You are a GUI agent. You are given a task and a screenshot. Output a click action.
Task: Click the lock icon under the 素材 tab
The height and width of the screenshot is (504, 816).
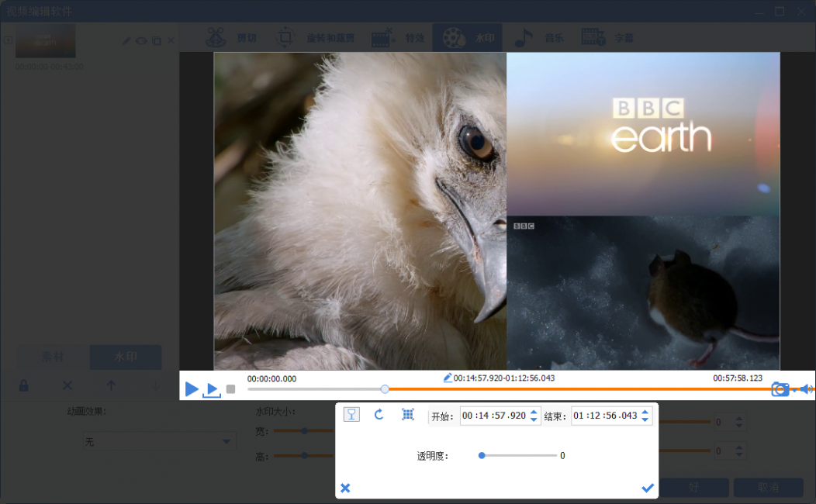point(24,386)
